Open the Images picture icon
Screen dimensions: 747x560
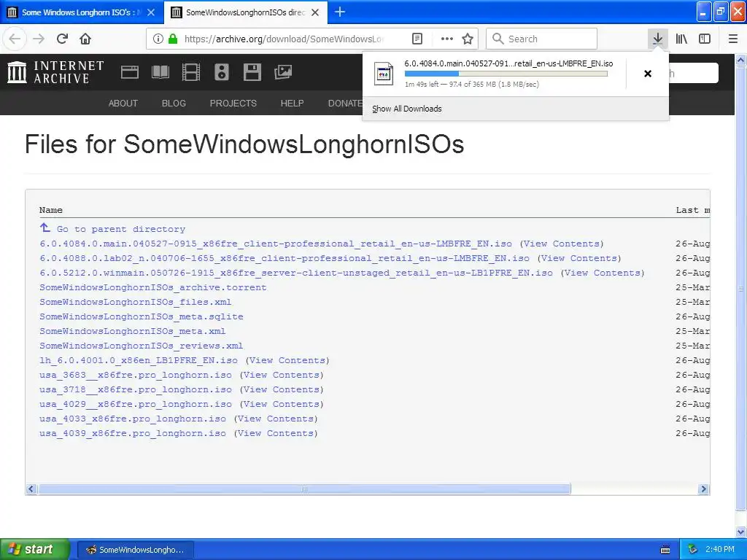pos(282,72)
